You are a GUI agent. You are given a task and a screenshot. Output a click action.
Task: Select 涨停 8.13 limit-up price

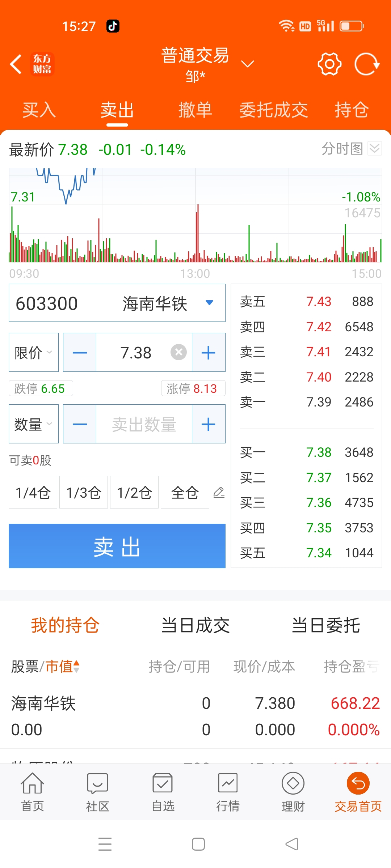click(193, 388)
